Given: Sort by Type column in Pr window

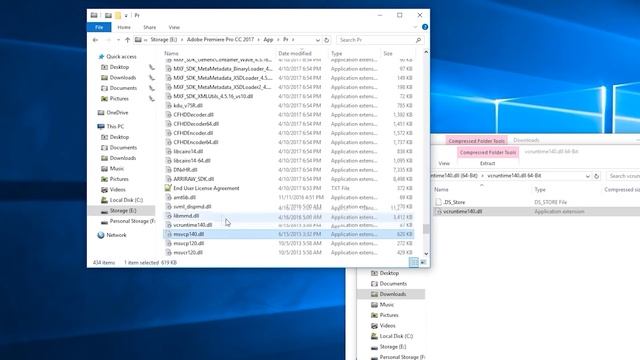Looking at the screenshot, I should click(337, 53).
